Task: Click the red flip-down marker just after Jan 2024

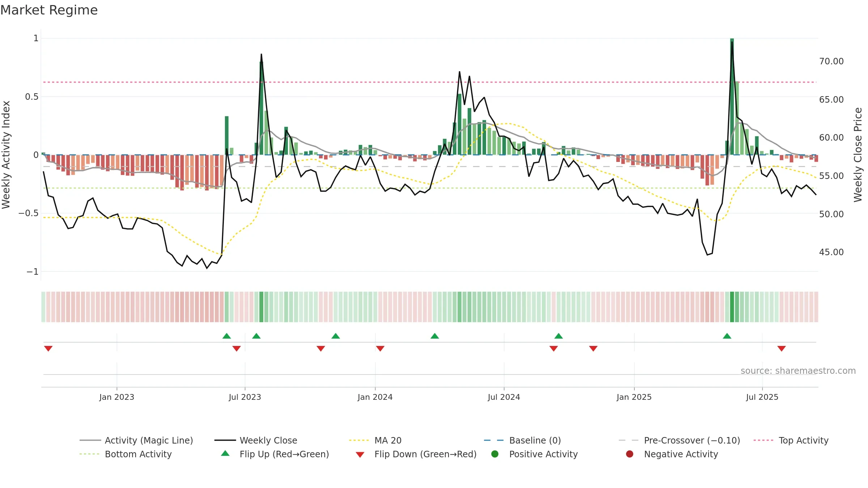Action: pos(380,348)
